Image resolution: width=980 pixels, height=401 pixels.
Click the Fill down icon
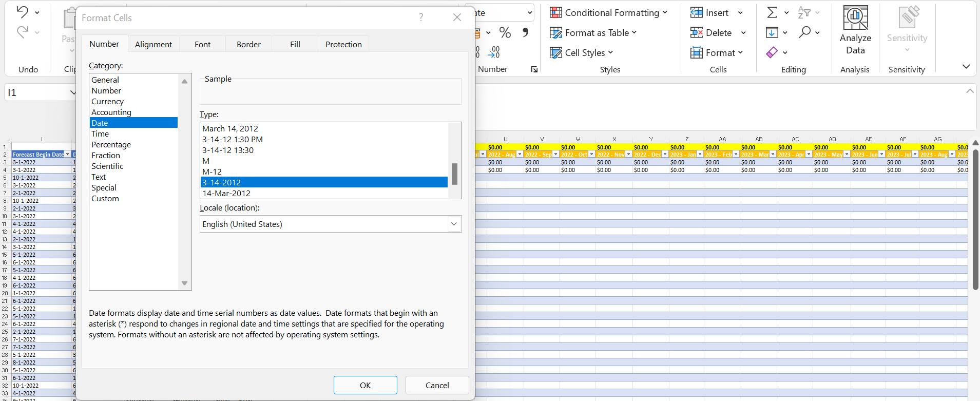point(772,32)
